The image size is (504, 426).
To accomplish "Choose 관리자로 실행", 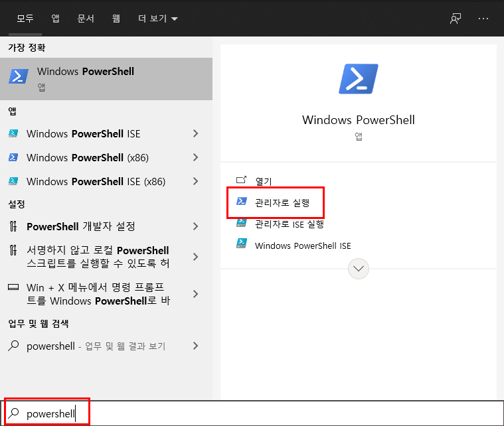I will (282, 203).
